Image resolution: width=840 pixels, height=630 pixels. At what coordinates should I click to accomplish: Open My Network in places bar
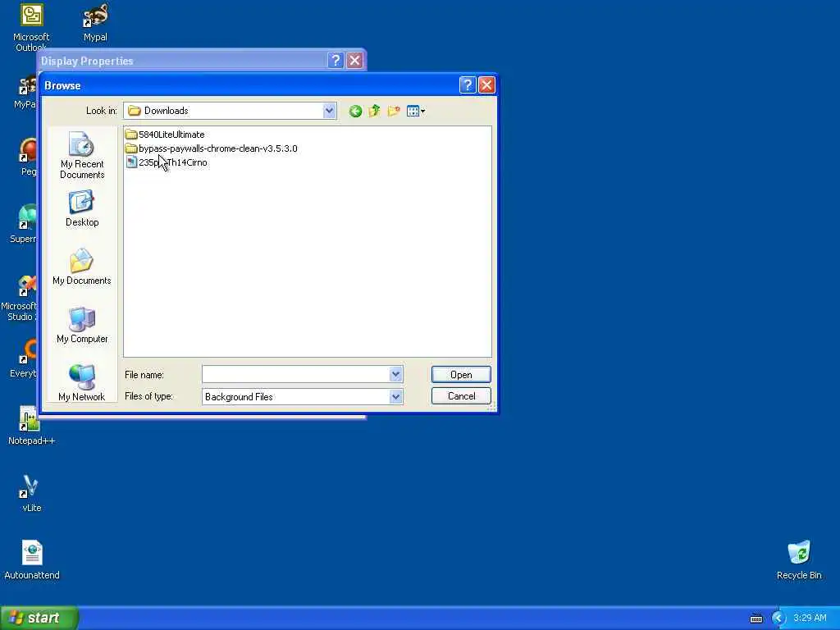(x=82, y=382)
